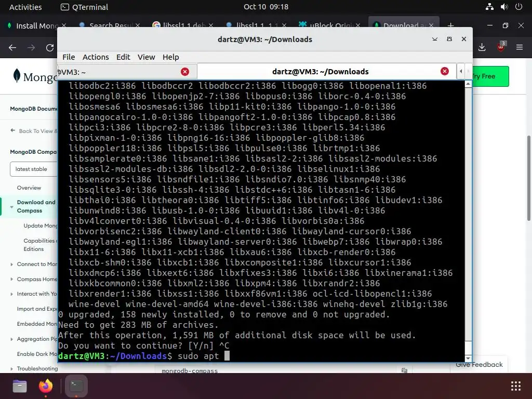The height and width of the screenshot is (399, 532).
Task: Open the File menu in QTerminal
Action: [69, 57]
